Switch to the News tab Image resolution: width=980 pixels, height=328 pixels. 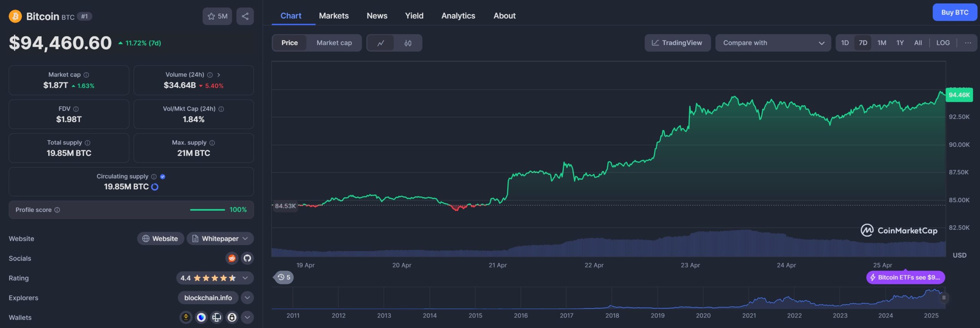[x=377, y=16]
